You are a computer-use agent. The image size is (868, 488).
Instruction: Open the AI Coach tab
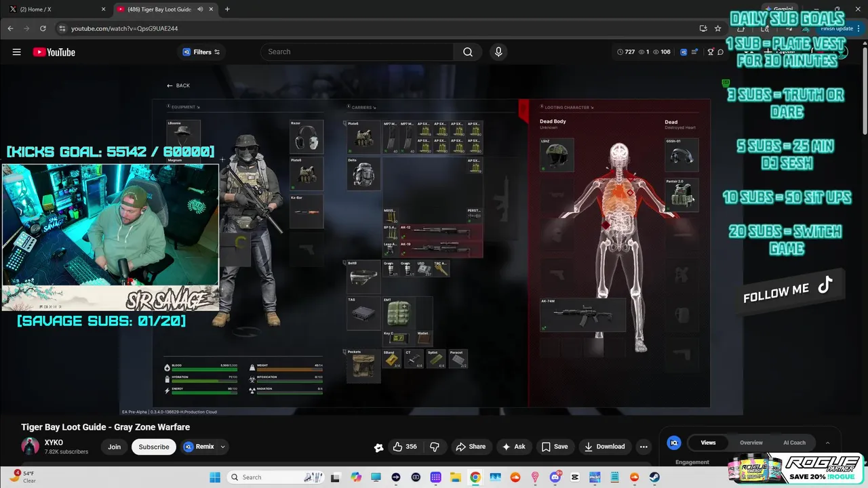pos(794,443)
